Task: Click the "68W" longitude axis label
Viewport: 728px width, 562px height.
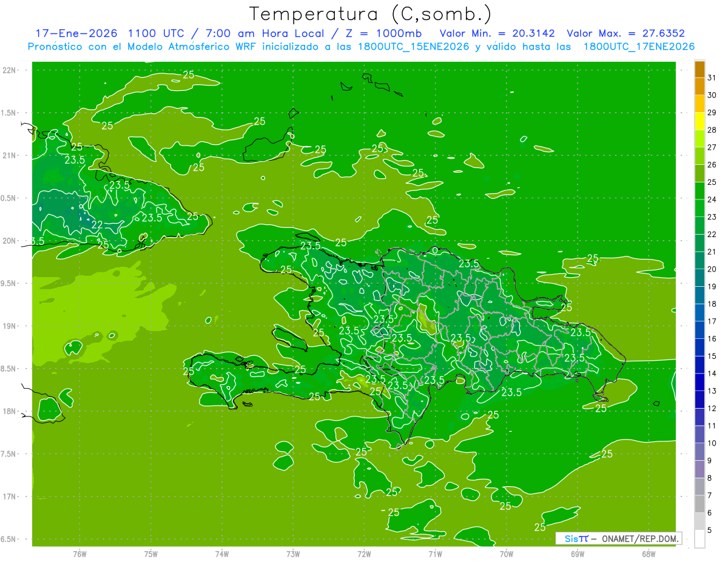Action: tap(649, 554)
